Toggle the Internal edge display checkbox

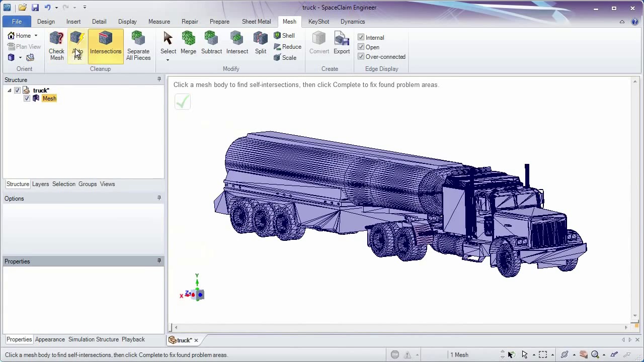[361, 38]
